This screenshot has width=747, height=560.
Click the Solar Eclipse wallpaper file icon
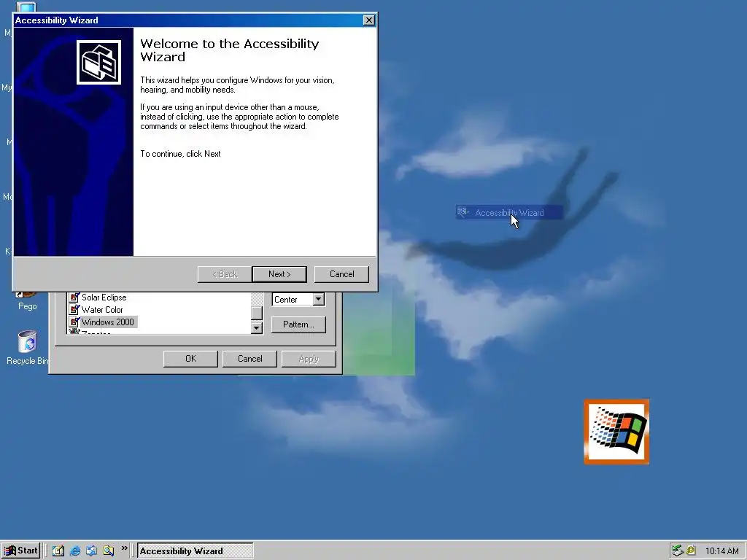pos(74,297)
